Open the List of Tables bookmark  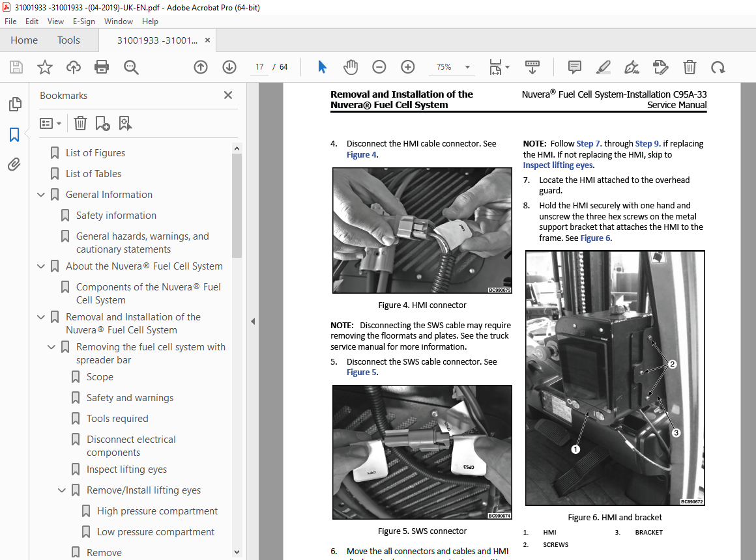pyautogui.click(x=94, y=173)
